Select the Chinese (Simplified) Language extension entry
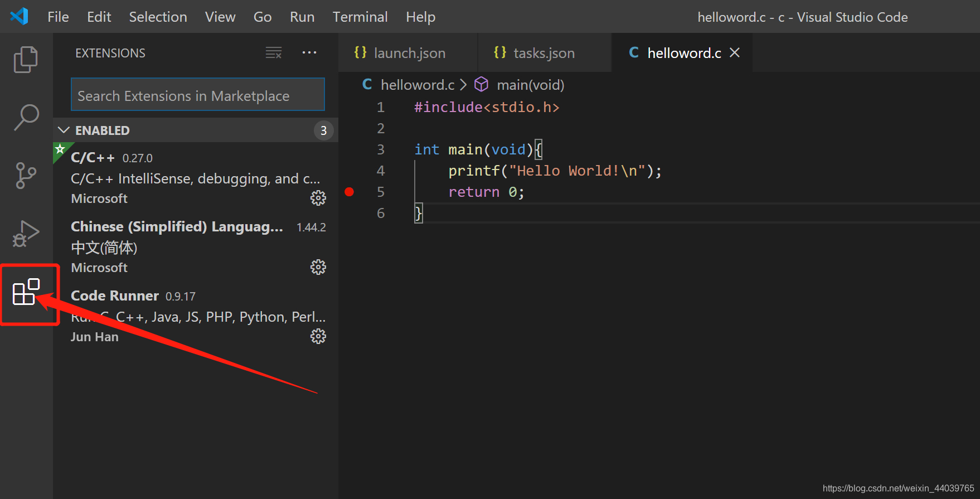Viewport: 980px width, 499px height. [x=196, y=246]
